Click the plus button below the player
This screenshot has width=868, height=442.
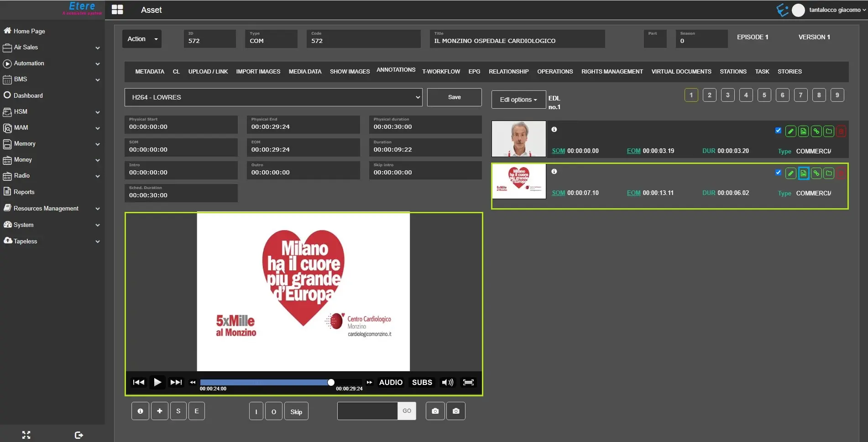pos(159,411)
